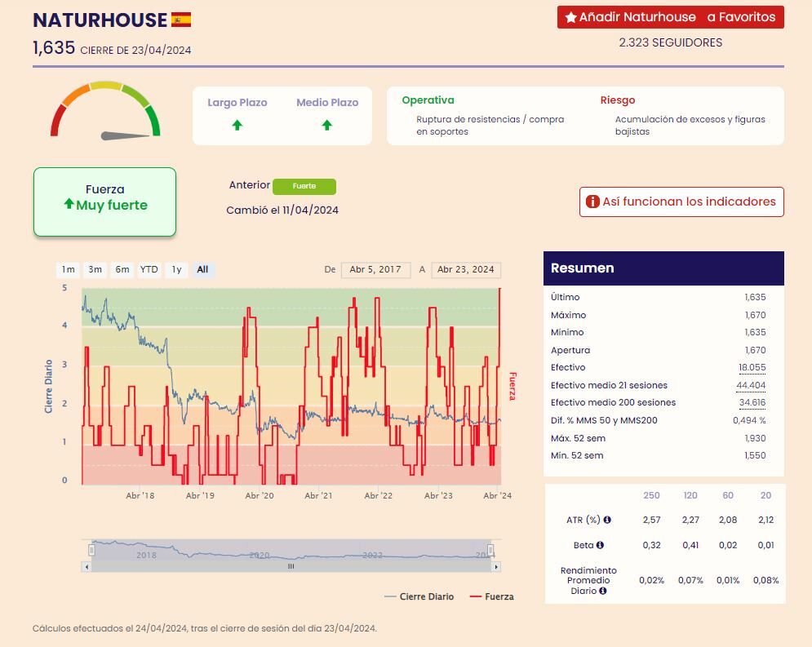The image size is (812, 647).
Task: Click the Spanish flag icon beside Naturhouse
Action: (181, 20)
